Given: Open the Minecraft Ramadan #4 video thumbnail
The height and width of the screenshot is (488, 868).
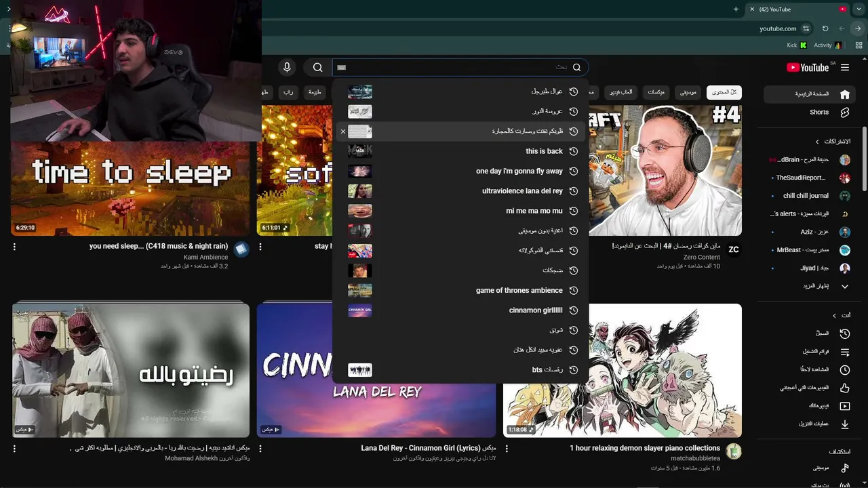Looking at the screenshot, I should click(x=665, y=170).
